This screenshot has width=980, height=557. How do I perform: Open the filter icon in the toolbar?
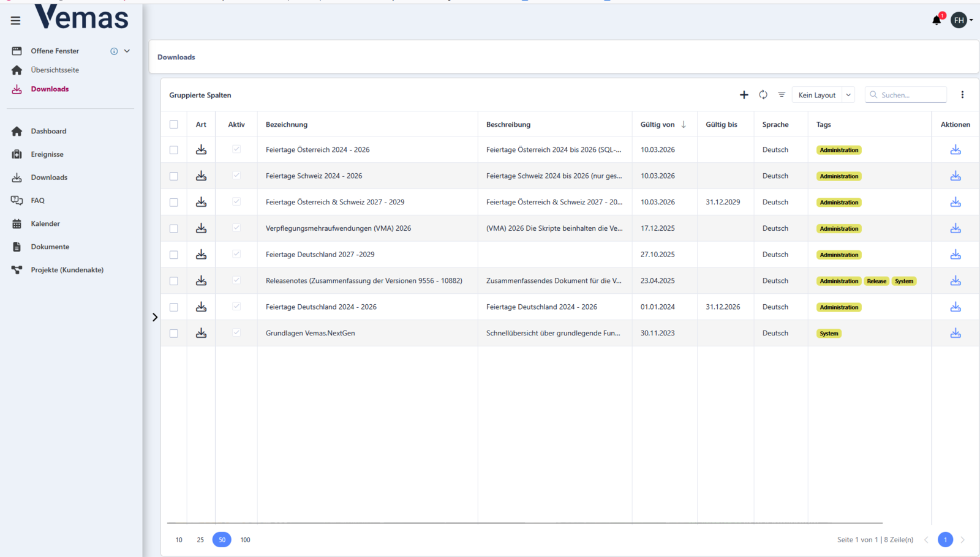coord(782,95)
